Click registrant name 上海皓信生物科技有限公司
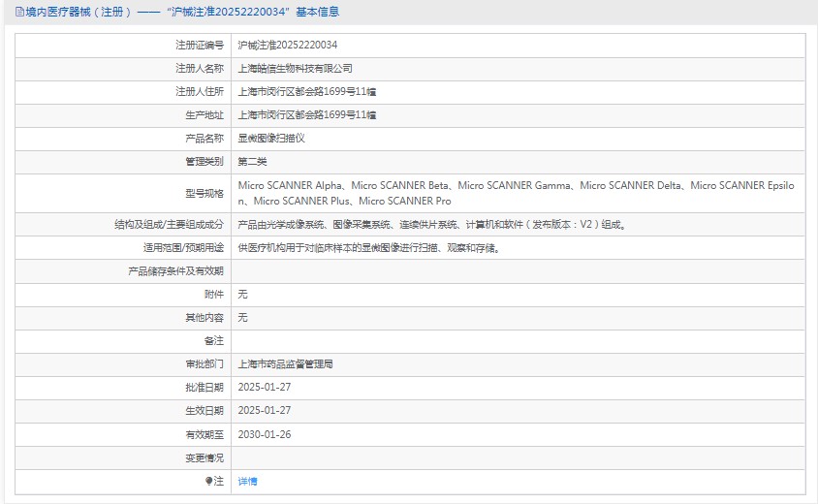The height and width of the screenshot is (504, 818). coord(296,69)
